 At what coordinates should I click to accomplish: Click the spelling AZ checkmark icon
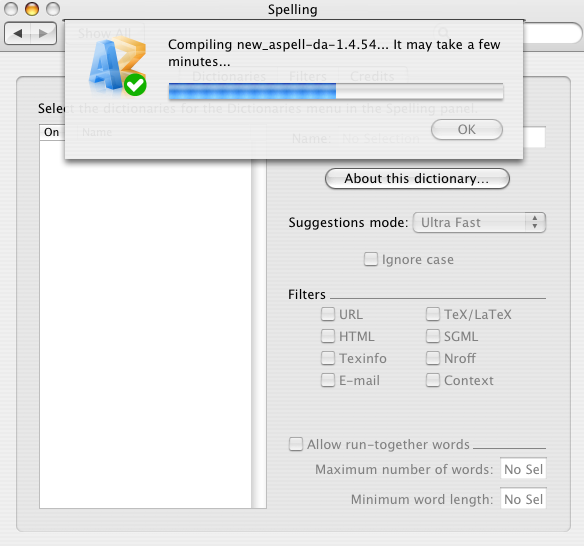click(x=117, y=67)
